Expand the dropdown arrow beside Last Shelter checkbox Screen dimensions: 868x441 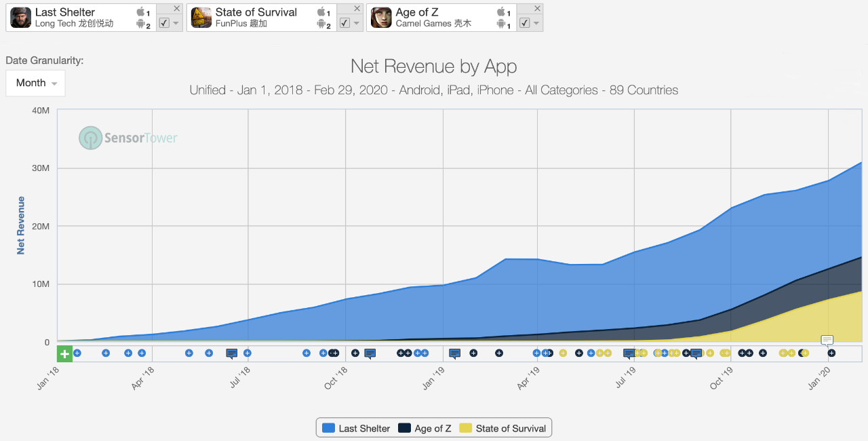tap(176, 23)
